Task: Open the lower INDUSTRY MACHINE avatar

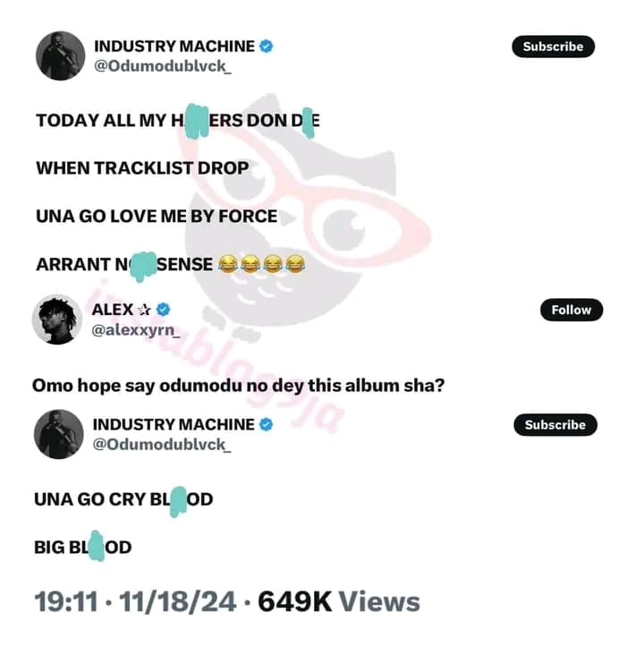Action: pos(58,434)
